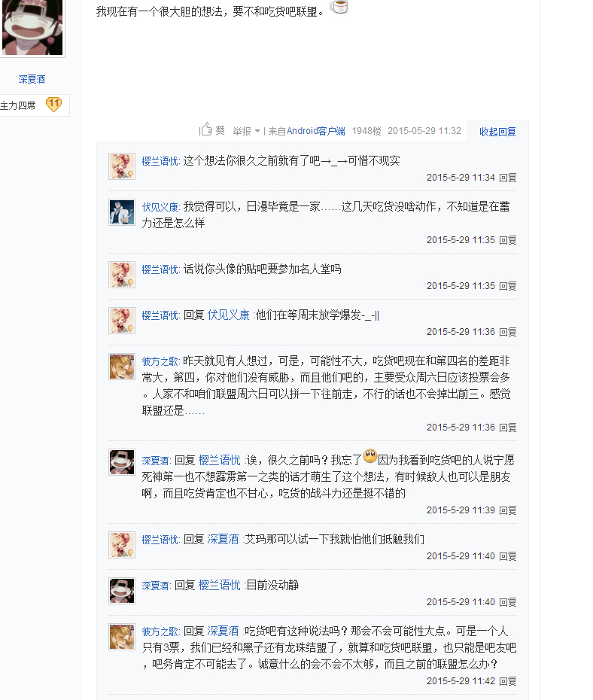Click the sweating emoji in 深夏酒's reply
The width and height of the screenshot is (593, 700).
pyautogui.click(x=370, y=456)
